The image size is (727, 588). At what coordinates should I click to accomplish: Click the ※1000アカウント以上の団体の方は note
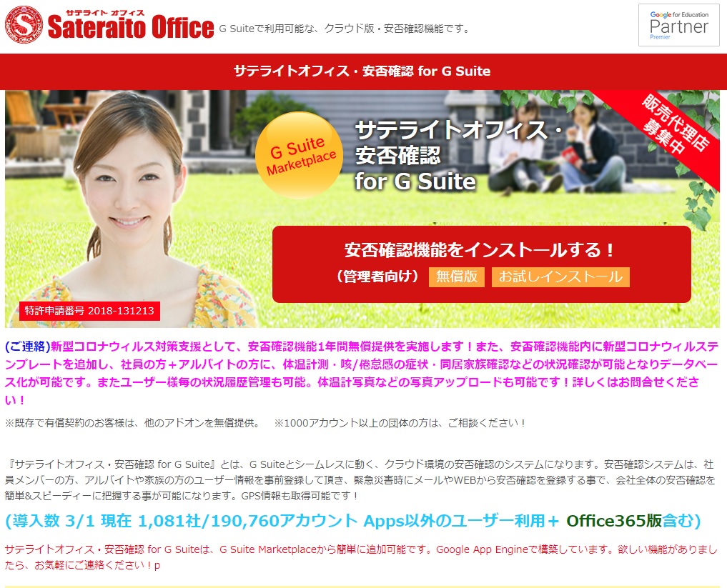(x=400, y=423)
